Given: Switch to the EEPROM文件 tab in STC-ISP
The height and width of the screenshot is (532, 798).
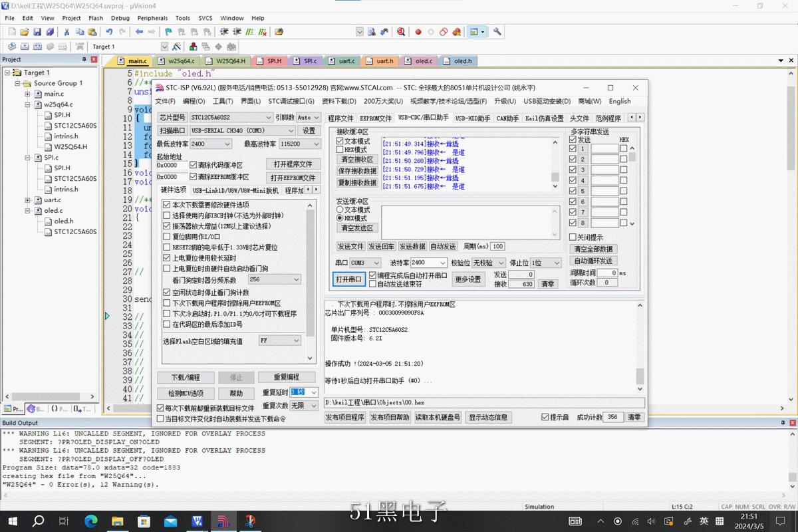Looking at the screenshot, I should click(376, 118).
